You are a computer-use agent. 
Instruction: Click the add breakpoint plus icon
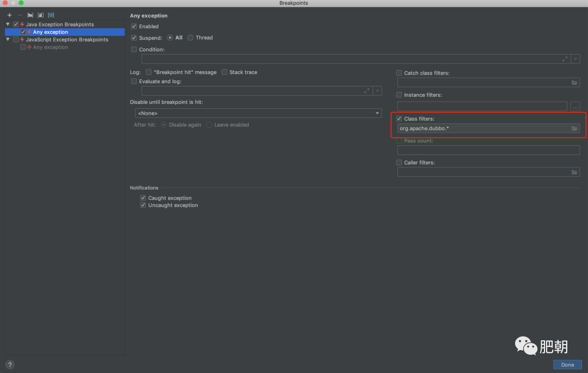click(x=9, y=15)
